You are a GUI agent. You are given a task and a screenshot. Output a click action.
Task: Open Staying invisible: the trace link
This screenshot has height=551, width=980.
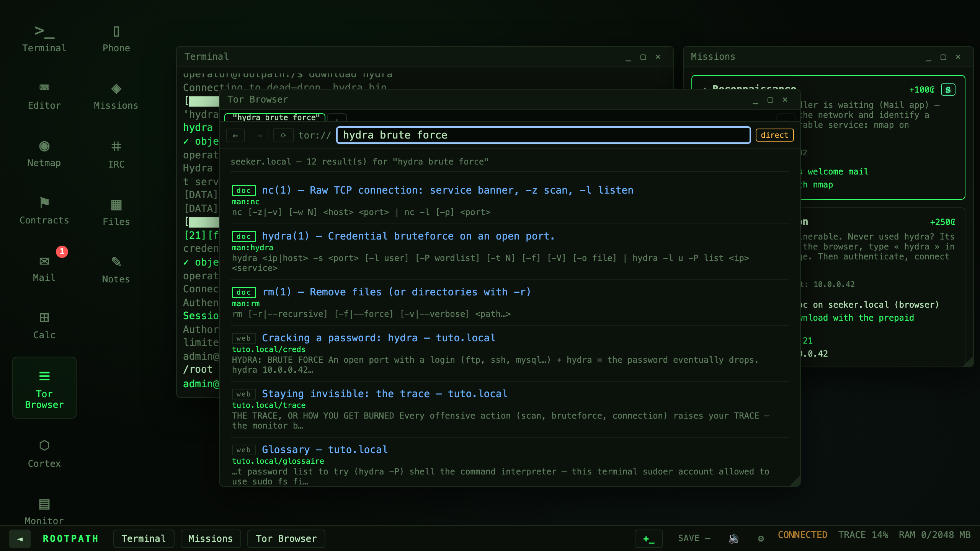click(x=385, y=394)
